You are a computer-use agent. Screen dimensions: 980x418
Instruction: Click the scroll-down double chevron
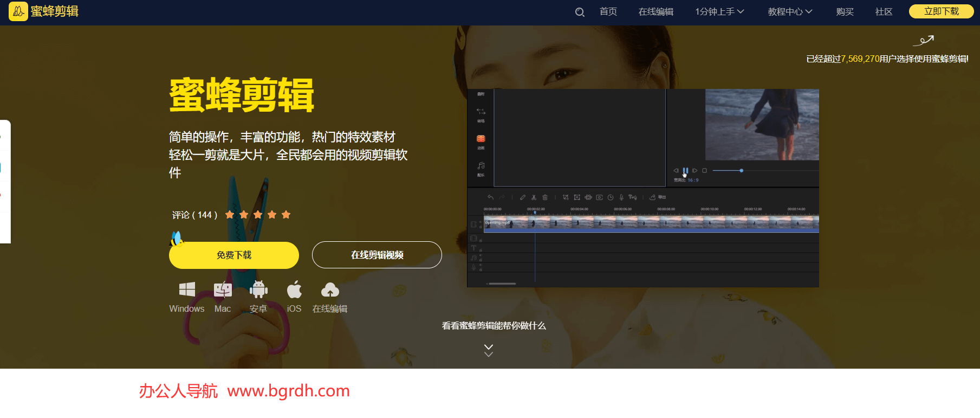coord(489,350)
